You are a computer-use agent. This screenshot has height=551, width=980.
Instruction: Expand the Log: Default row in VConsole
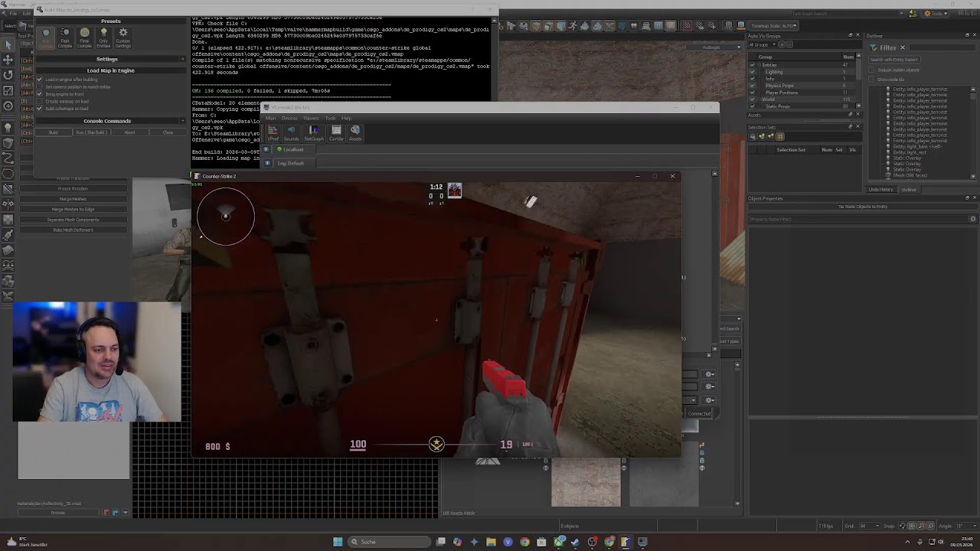click(267, 163)
